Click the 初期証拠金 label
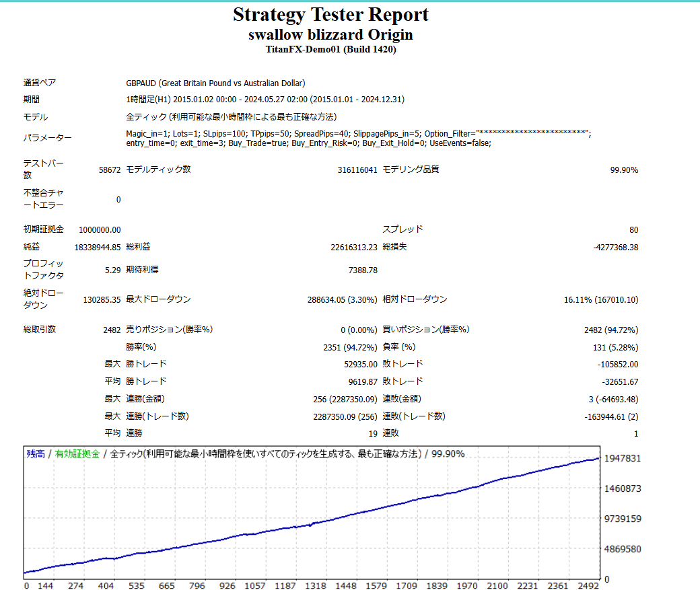 tap(44, 229)
